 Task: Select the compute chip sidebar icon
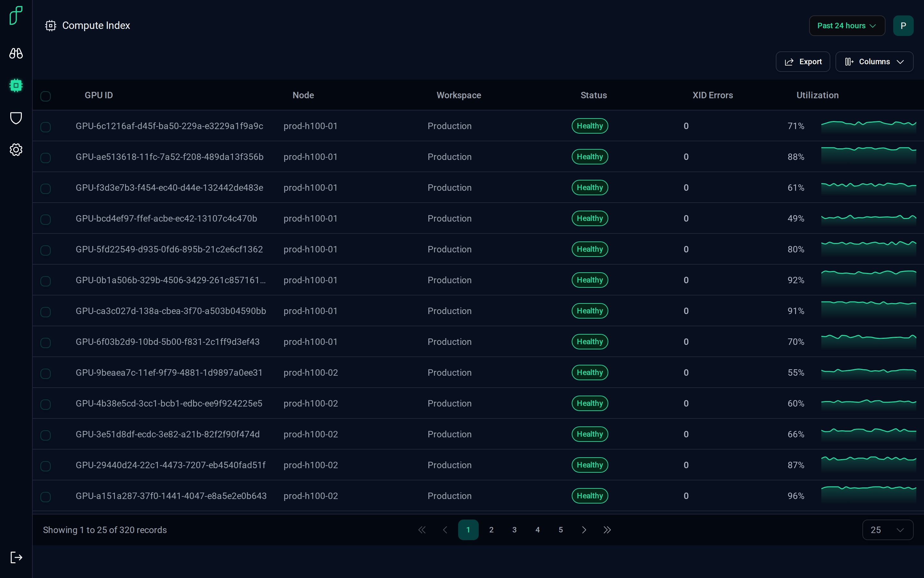point(16,85)
